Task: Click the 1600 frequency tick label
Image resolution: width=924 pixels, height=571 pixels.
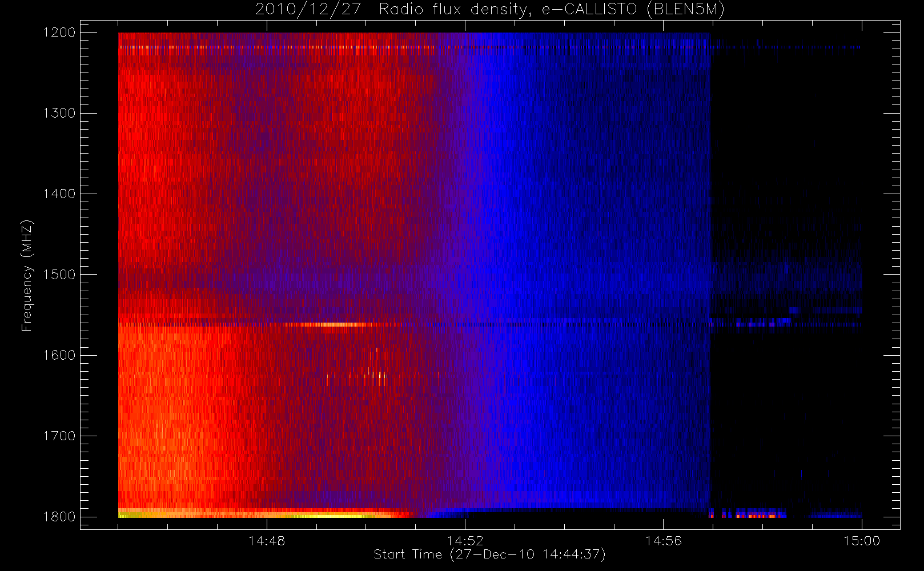Action: coord(59,355)
